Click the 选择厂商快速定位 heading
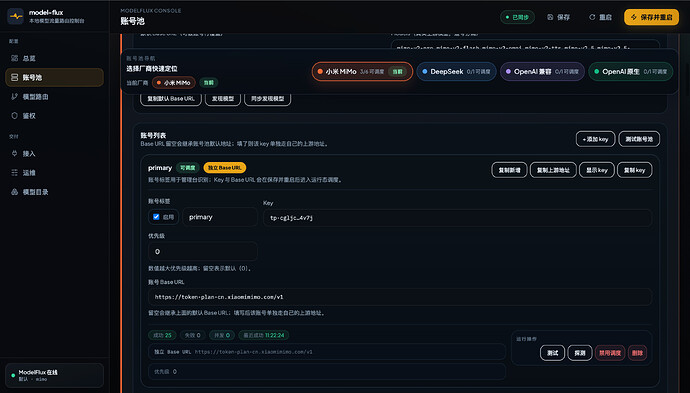 click(x=152, y=69)
